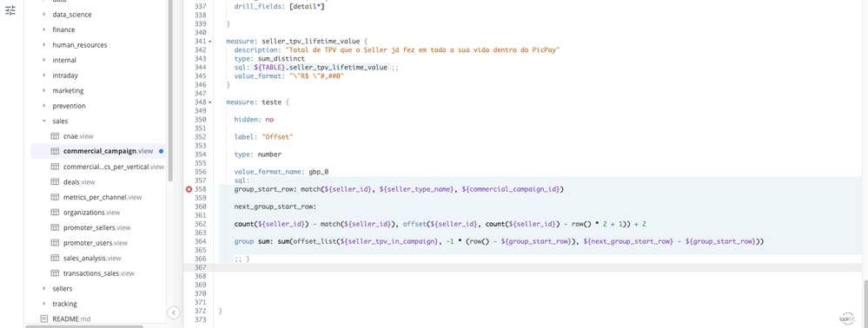The width and height of the screenshot is (868, 328).
Task: Click 'value_format_name: gbp_0' line
Action: 282,172
